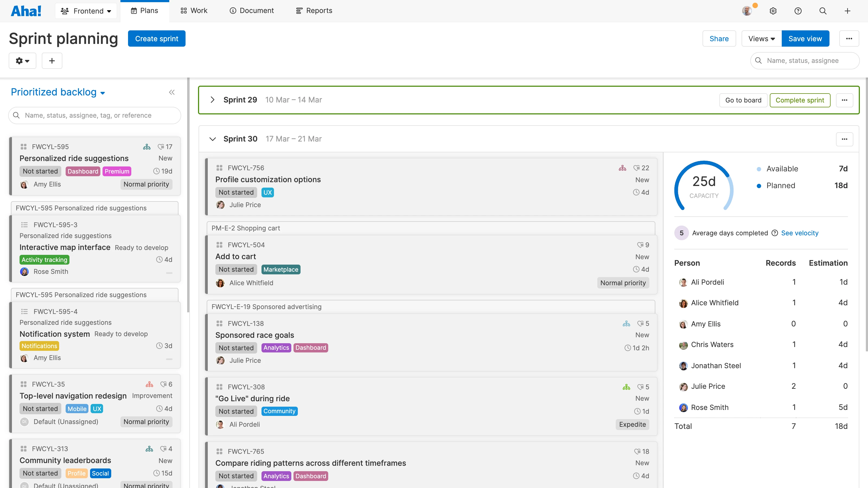Collapse backlog panel with double chevron
The image size is (868, 488).
171,92
